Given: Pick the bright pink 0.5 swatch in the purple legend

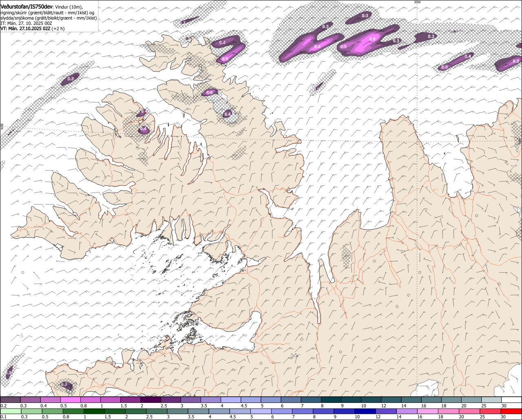Looking at the screenshot, I should coord(70,400).
